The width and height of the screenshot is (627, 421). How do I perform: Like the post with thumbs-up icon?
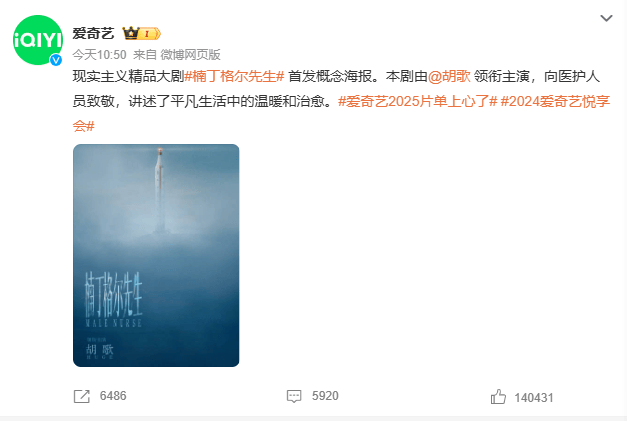click(x=498, y=397)
